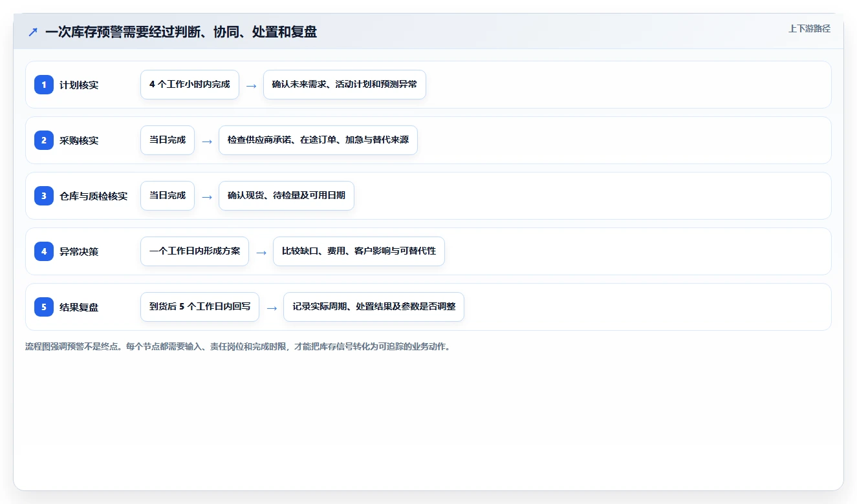The width and height of the screenshot is (857, 504).
Task: Select step badge 2 for 采购核实
Action: pyautogui.click(x=44, y=140)
